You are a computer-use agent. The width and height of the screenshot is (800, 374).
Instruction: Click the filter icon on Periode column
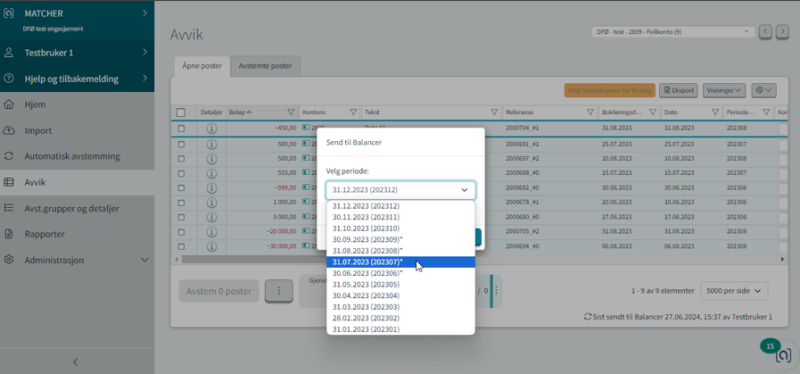point(766,112)
